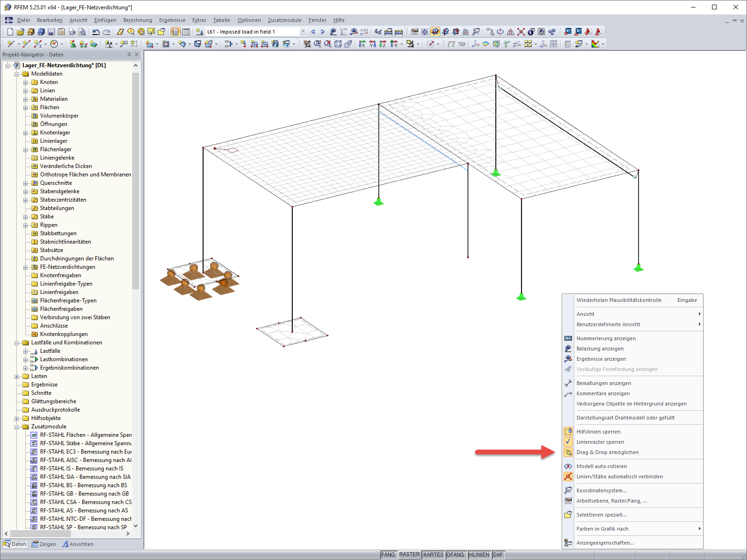Go to the previous load case arrow
The height and width of the screenshot is (560, 747).
tap(313, 32)
